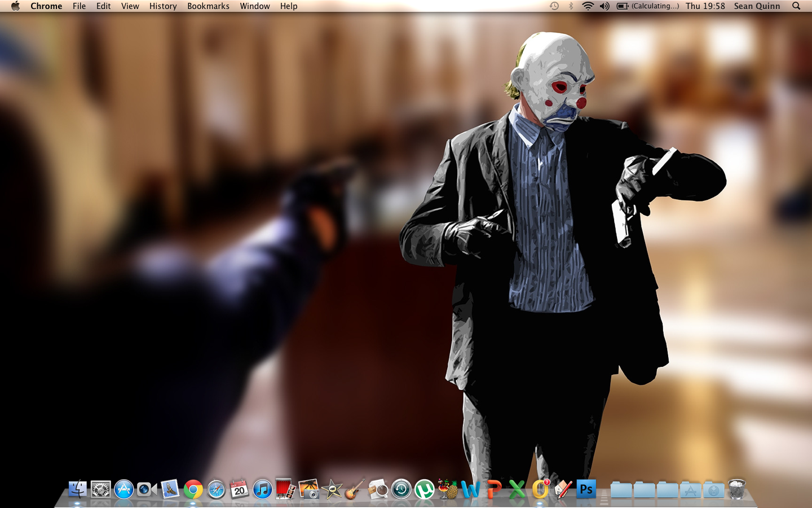Open the Bookmarks menu
Viewport: 812px width, 508px height.
pyautogui.click(x=209, y=6)
